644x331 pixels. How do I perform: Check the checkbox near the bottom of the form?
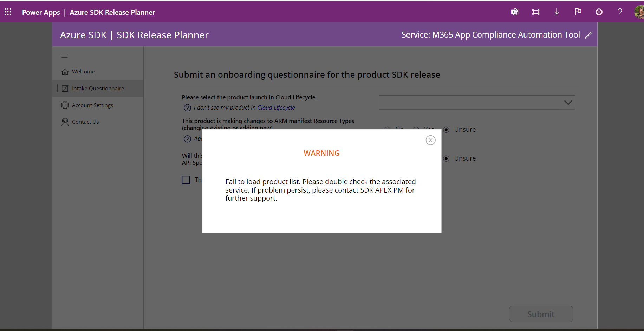coord(186,180)
